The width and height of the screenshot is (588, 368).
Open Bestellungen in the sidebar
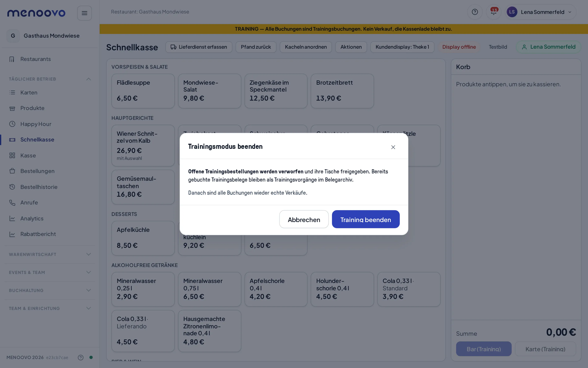tap(49, 171)
